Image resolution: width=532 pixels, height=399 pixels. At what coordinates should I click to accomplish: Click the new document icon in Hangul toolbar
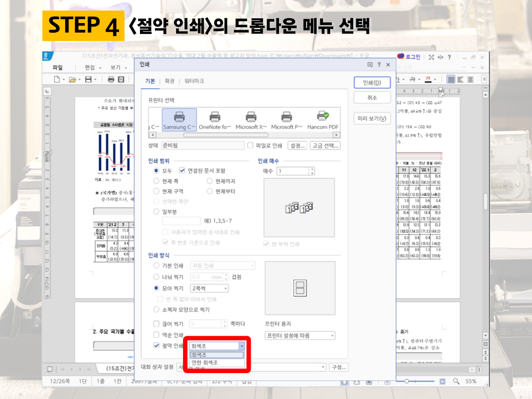(x=57, y=80)
